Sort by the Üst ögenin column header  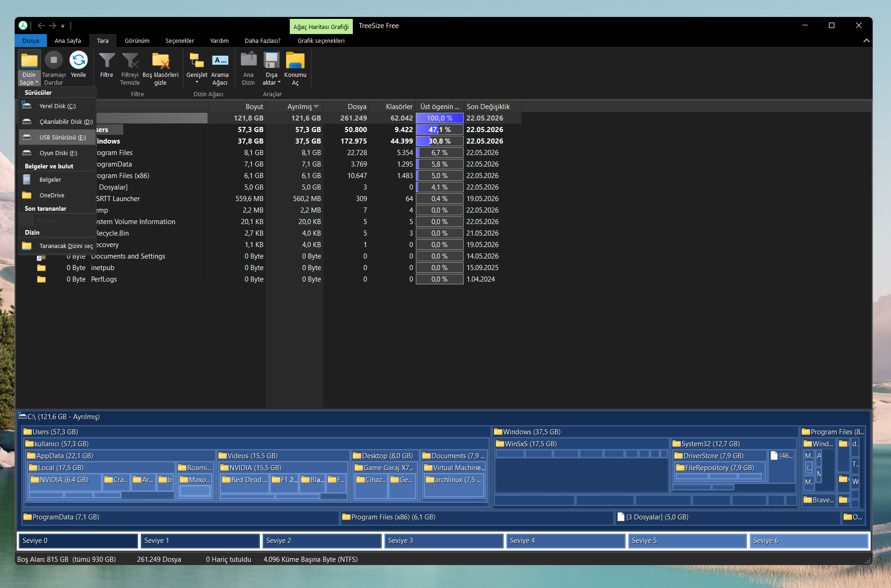[x=439, y=106]
